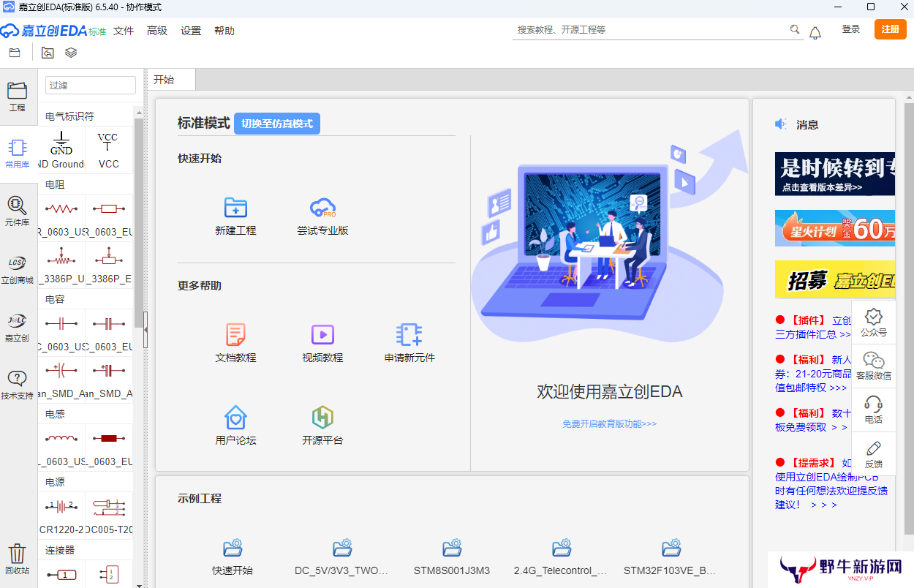Viewport: 914px width, 588px height.
Task: Click 申请新元件 request new component
Action: tap(409, 343)
